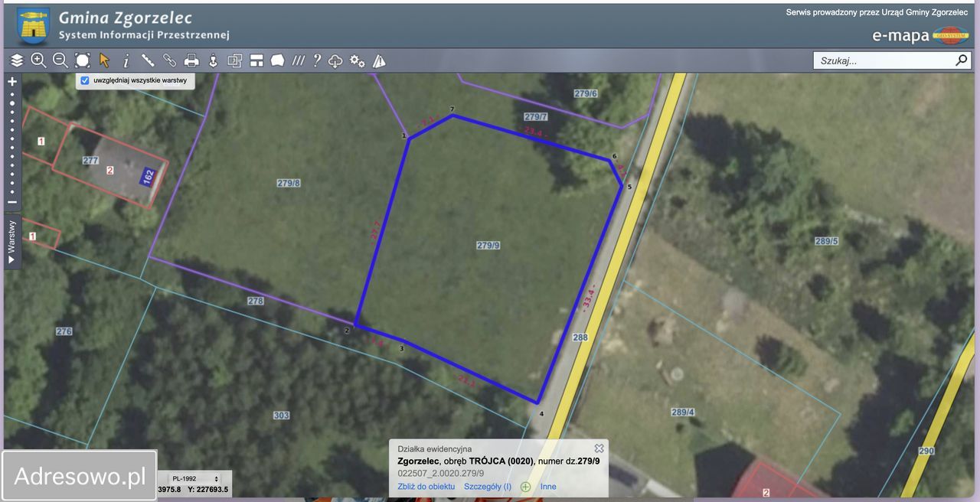
Task: Click 'Zbliż do obiektu' link
Action: [x=426, y=487]
